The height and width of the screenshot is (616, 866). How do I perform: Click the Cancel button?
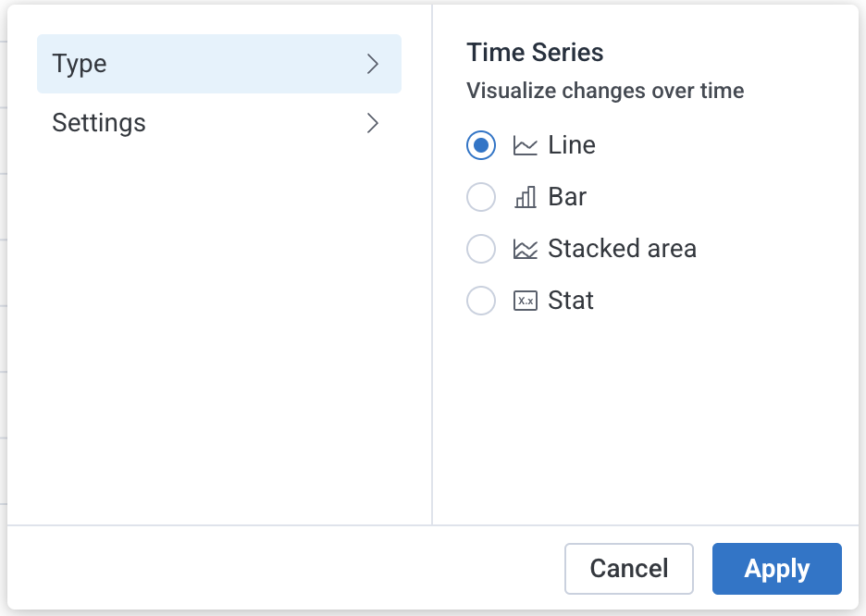[x=629, y=569]
